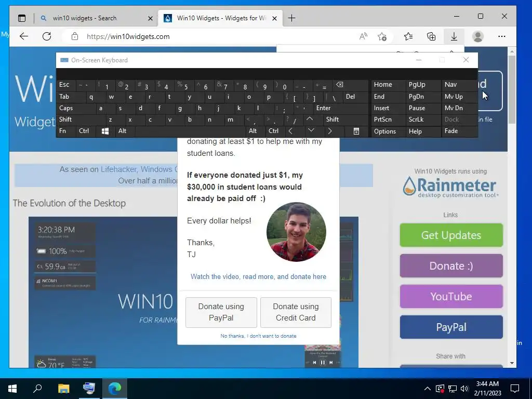The height and width of the screenshot is (399, 532).
Task: Refresh the page with the reload icon
Action: (47, 36)
